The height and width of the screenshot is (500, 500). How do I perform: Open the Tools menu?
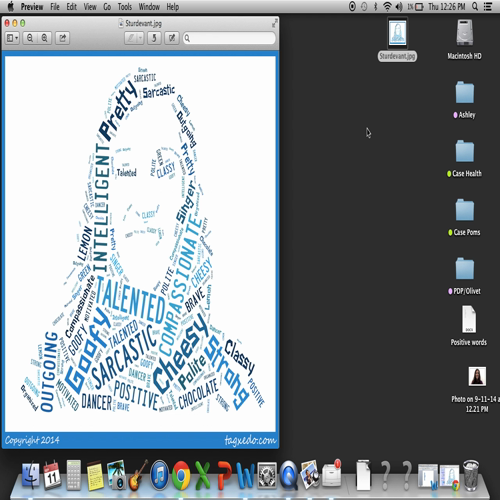click(x=125, y=7)
